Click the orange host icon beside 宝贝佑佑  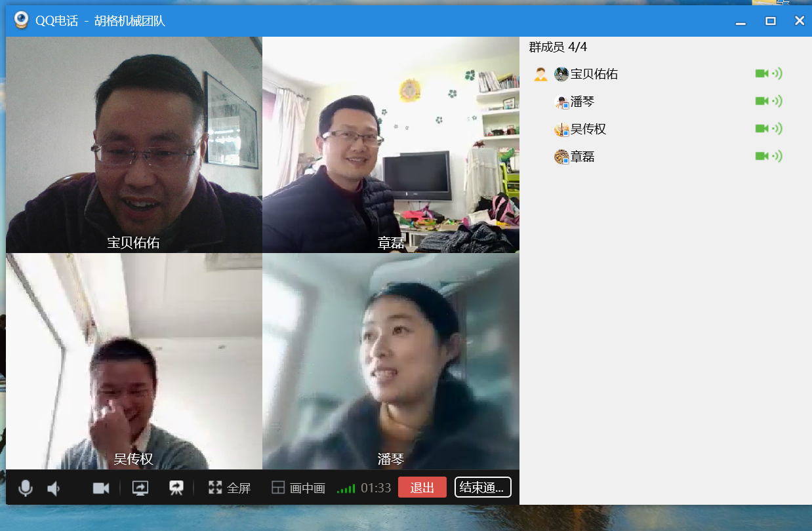tap(540, 74)
